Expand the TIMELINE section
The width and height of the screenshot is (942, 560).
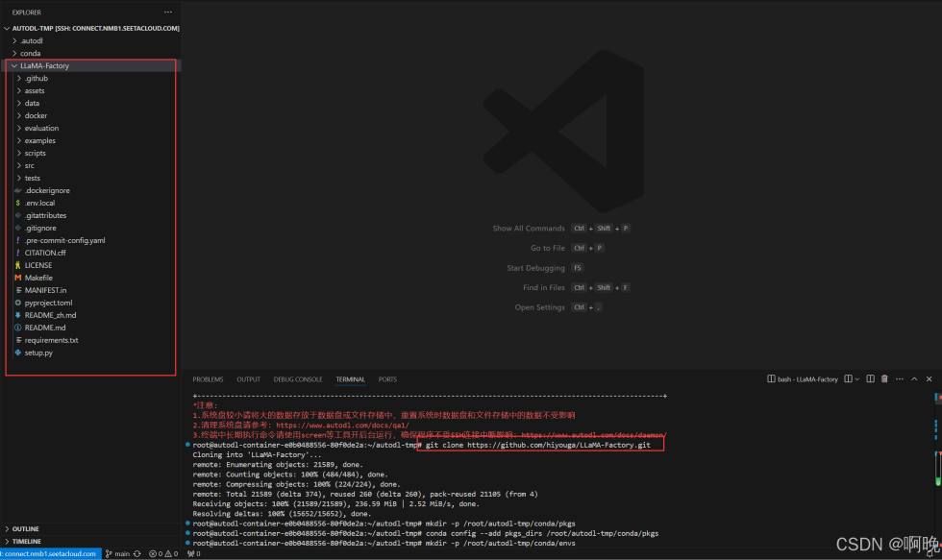26,542
